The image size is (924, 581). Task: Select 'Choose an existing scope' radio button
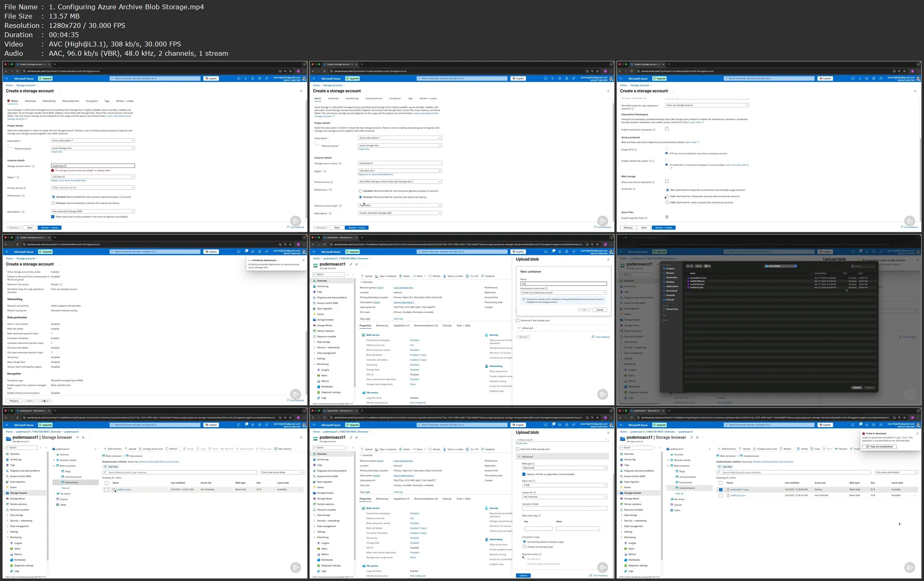tap(524, 547)
